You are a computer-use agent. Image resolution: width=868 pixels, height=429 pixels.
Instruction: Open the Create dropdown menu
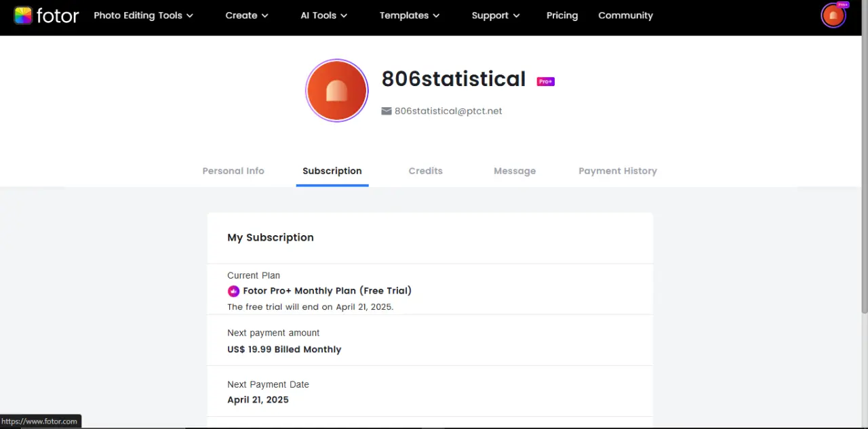coord(247,16)
